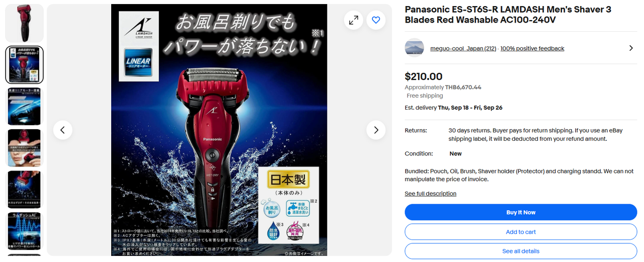Add item to watchlist with heart icon
The width and height of the screenshot is (644, 262).
[x=376, y=20]
